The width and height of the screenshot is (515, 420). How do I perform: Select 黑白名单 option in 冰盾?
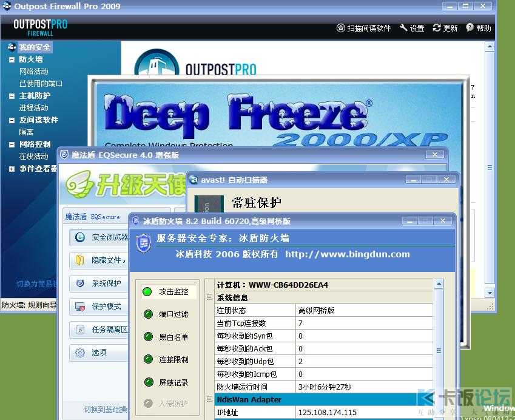tap(166, 337)
